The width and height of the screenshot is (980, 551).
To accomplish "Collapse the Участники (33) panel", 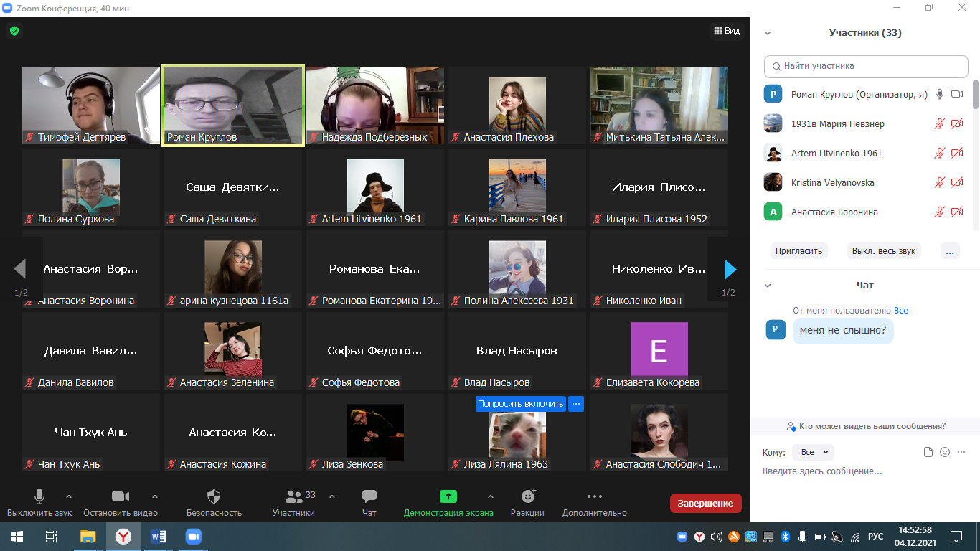I will (x=768, y=33).
